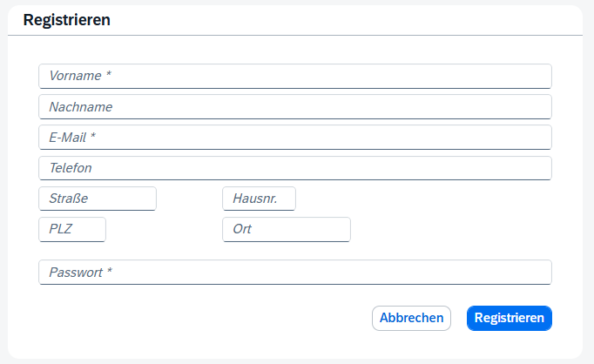
Task: Select the PLZ input field
Action: tap(72, 229)
